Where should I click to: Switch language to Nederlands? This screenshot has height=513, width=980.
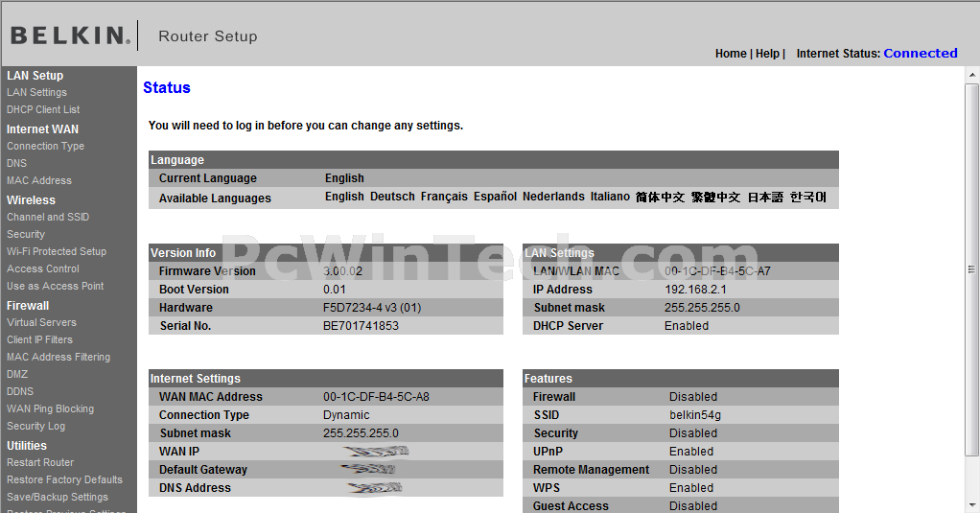[553, 197]
